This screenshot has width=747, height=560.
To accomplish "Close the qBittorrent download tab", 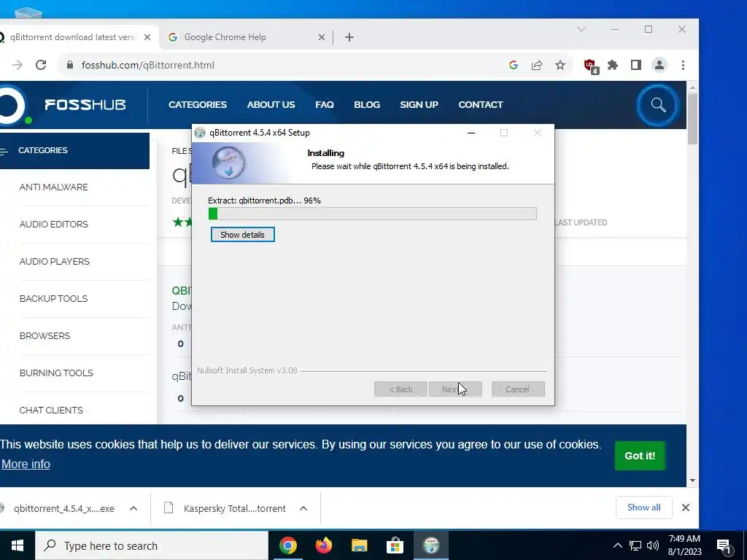I will 147,37.
